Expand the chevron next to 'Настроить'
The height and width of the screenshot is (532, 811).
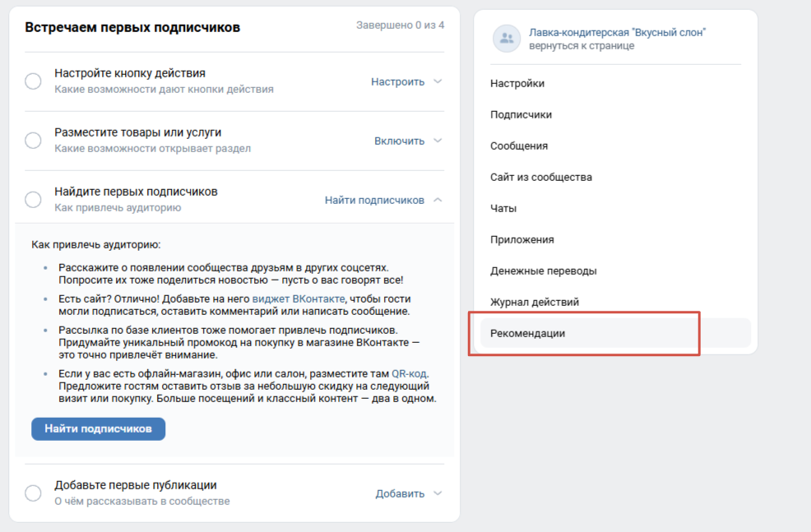tap(438, 81)
